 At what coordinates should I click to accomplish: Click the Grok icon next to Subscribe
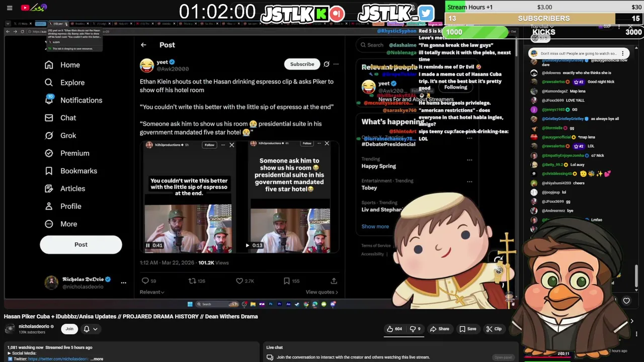(326, 64)
